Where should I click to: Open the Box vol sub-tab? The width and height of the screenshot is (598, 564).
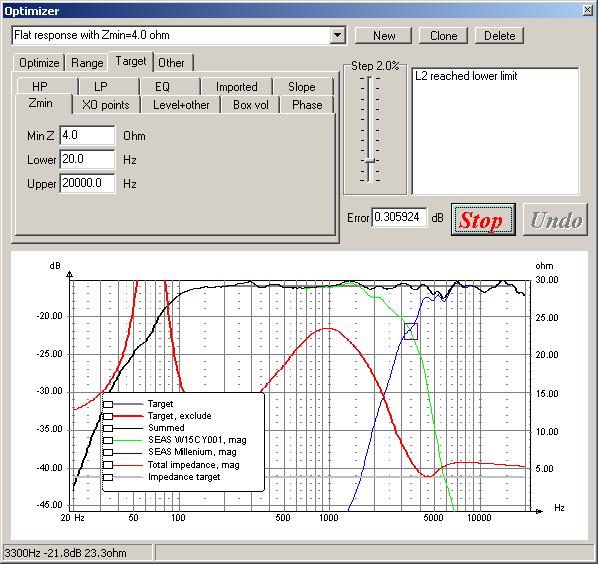[251, 105]
